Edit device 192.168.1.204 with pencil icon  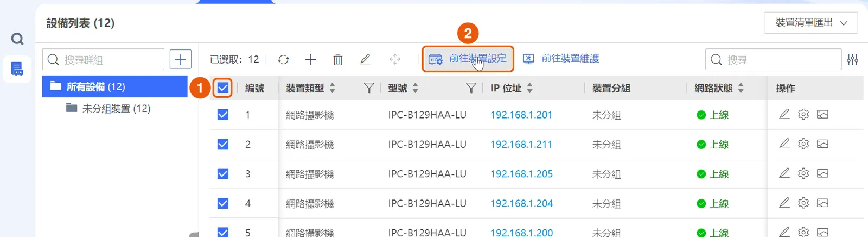784,203
